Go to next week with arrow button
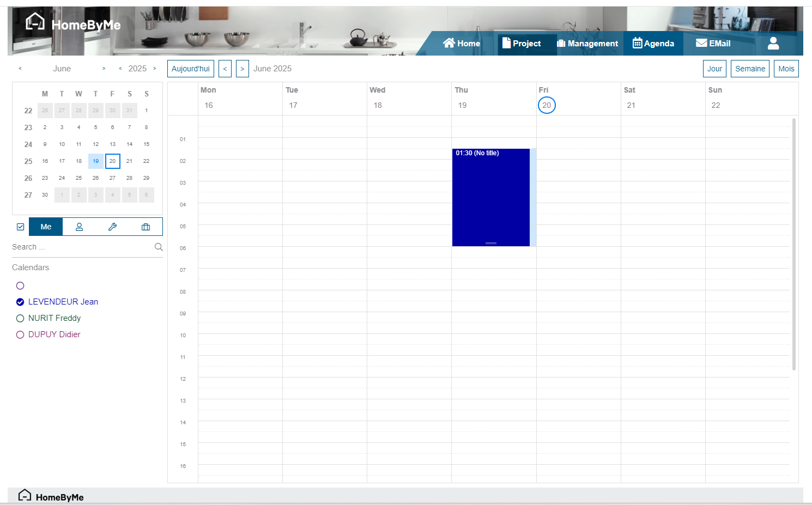Screen dimensions: 812x505 (x=243, y=69)
